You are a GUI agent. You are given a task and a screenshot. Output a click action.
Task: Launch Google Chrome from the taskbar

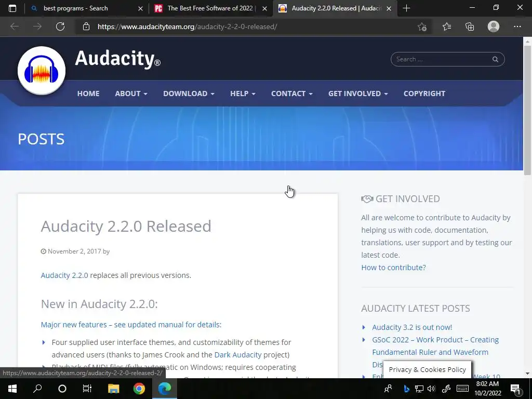coord(139,389)
